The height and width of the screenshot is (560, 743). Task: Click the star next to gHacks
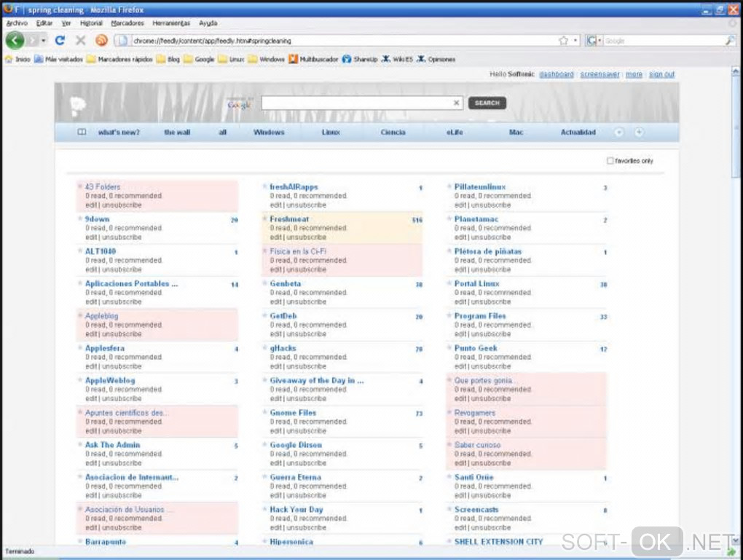pos(265,348)
